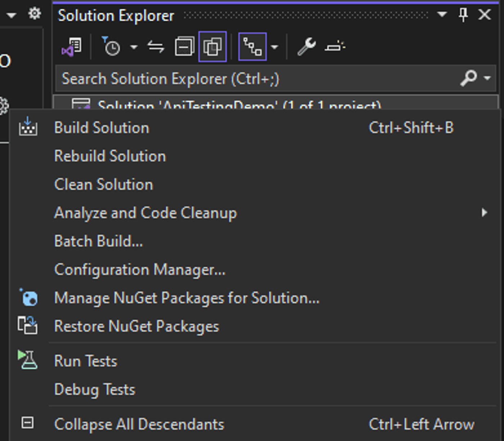Select Collapse All Descendants
The width and height of the screenshot is (504, 441).
[255, 425]
